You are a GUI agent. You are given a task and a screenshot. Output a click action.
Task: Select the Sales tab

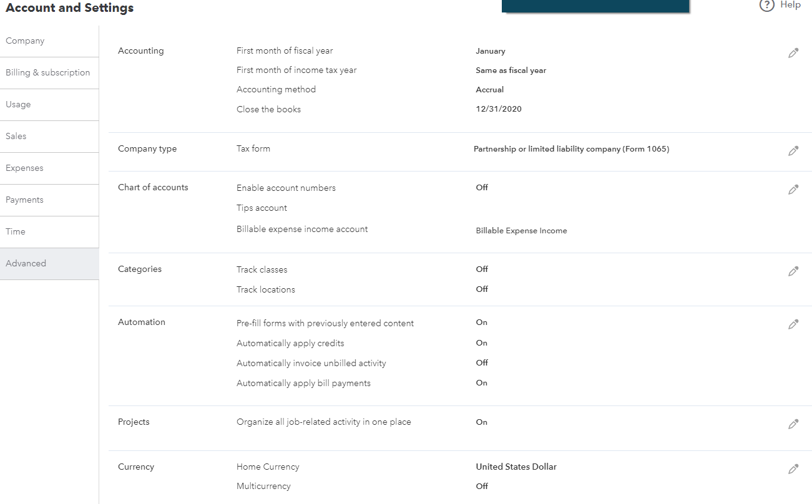click(x=16, y=137)
